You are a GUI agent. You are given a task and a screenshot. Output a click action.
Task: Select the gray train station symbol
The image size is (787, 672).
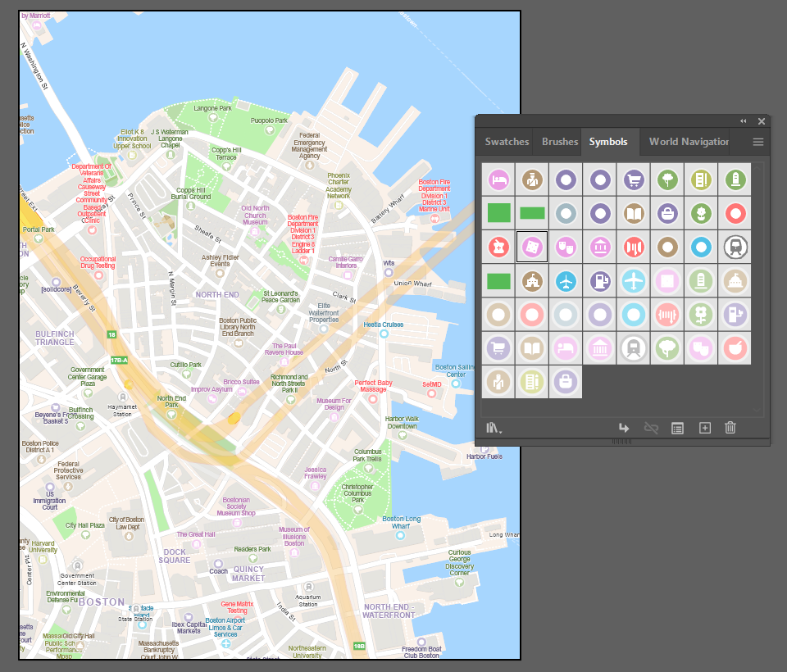tap(735, 247)
